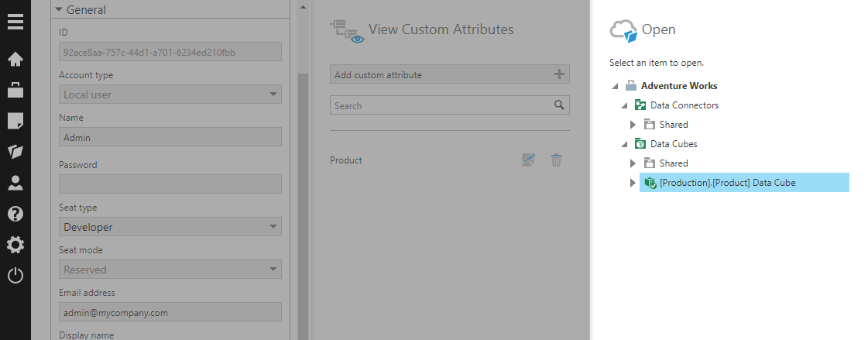Image resolution: width=868 pixels, height=340 pixels.
Task: Click the plus icon to add custom attribute
Action: (x=559, y=74)
